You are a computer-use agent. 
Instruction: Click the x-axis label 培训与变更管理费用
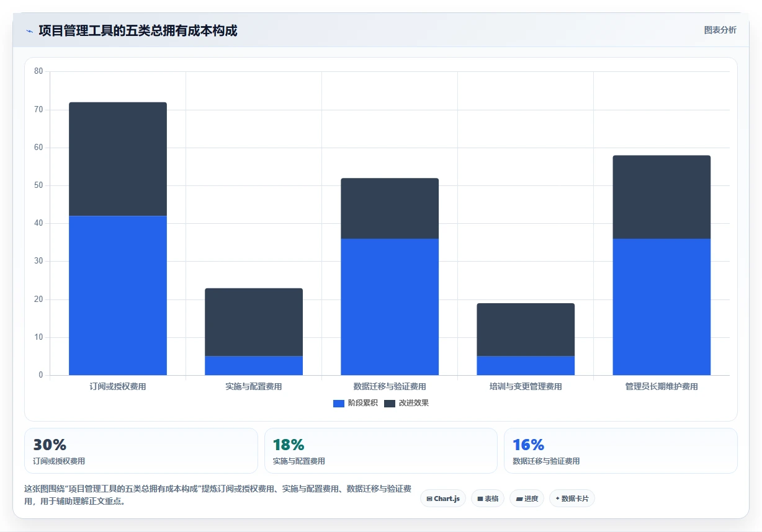pyautogui.click(x=526, y=387)
